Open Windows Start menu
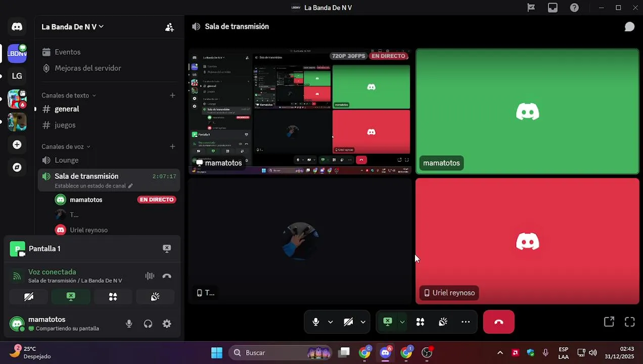Image resolution: width=643 pixels, height=364 pixels. [x=217, y=353]
